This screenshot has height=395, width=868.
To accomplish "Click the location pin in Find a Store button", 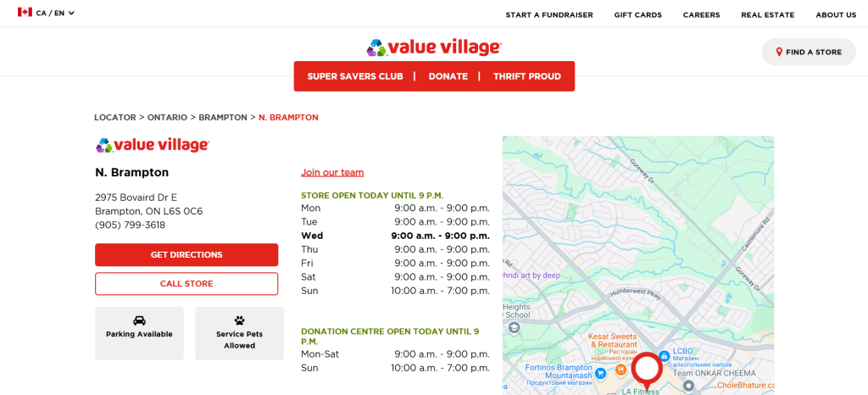I will (x=779, y=52).
